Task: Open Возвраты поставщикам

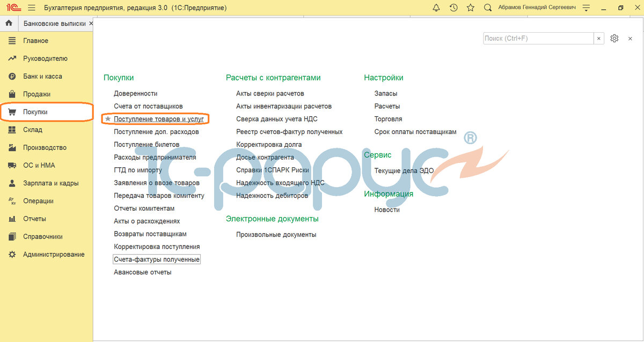Action: (x=150, y=234)
